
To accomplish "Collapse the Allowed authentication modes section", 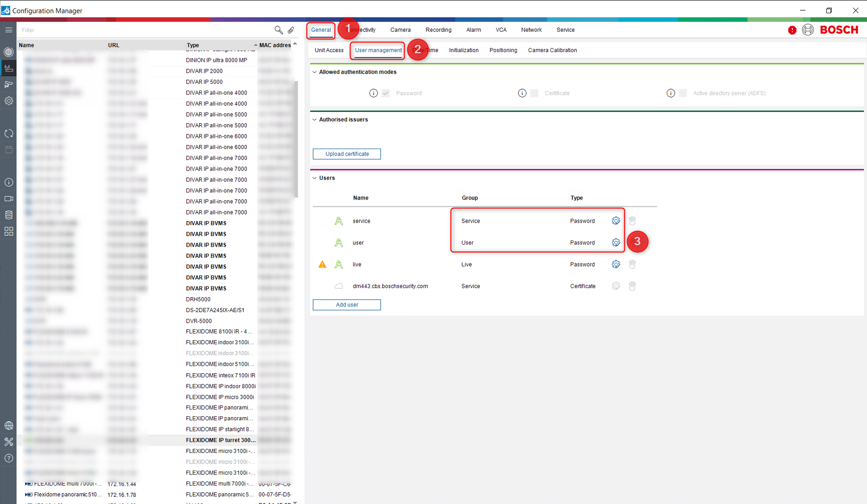I will 315,72.
